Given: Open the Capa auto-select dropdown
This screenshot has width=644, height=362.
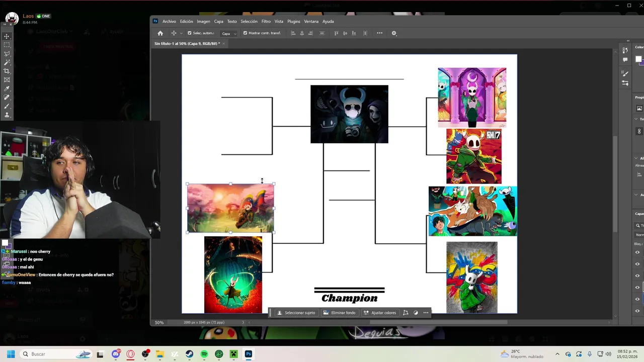Looking at the screenshot, I should 229,34.
